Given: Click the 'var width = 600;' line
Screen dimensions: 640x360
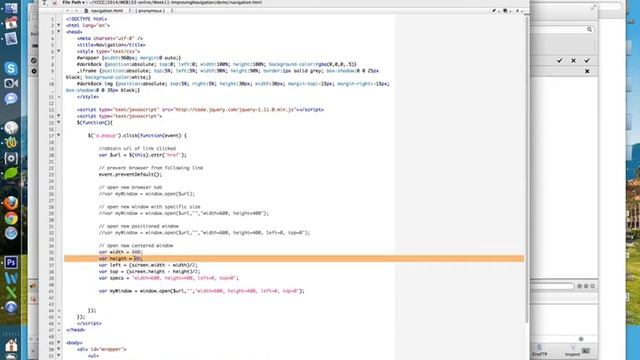Looking at the screenshot, I should click(x=120, y=252).
